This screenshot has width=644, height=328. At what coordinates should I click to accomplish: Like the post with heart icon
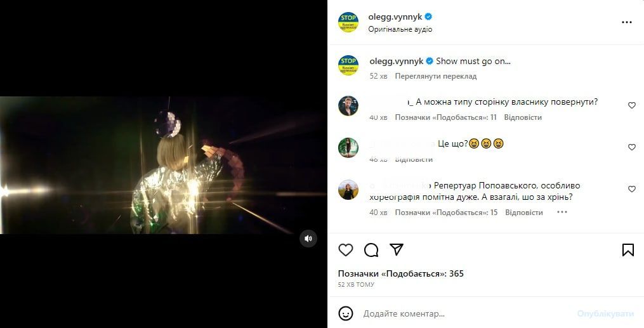point(346,250)
